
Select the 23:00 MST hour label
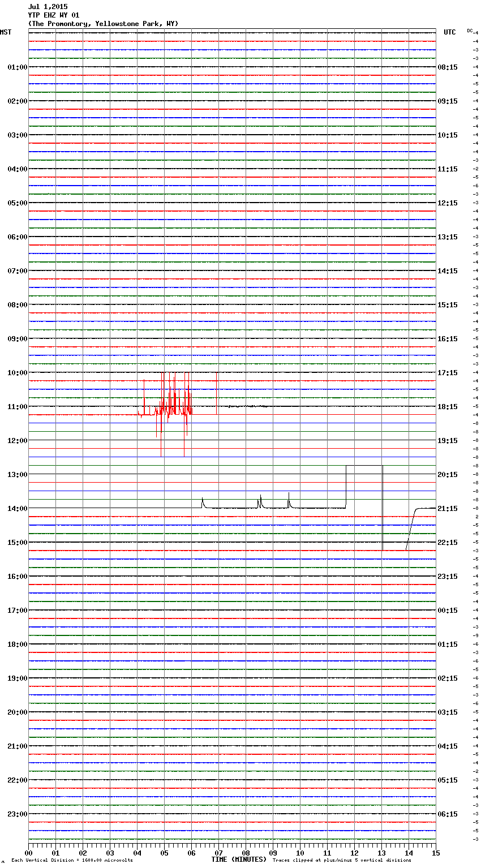point(18,814)
